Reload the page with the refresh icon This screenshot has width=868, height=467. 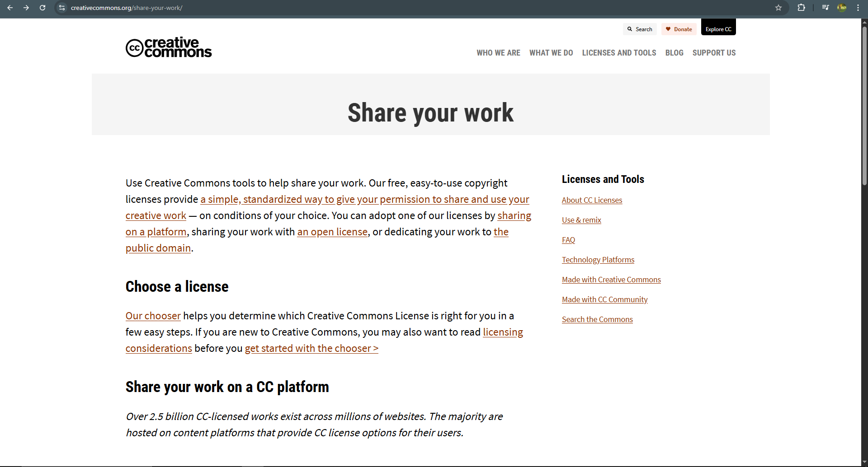[x=42, y=8]
